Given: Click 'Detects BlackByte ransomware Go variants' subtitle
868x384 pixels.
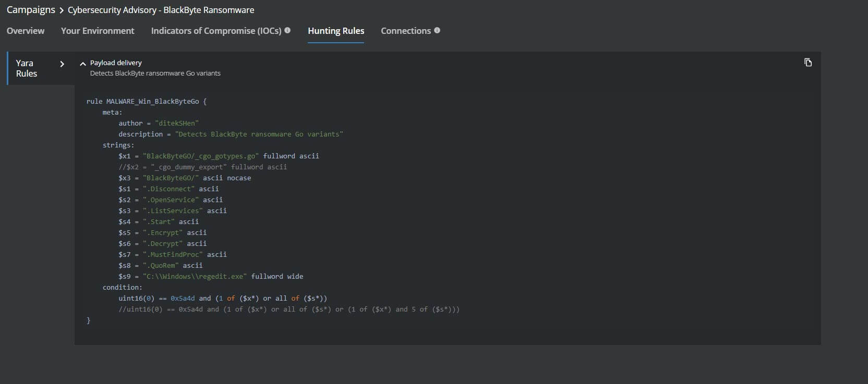Looking at the screenshot, I should pyautogui.click(x=155, y=73).
